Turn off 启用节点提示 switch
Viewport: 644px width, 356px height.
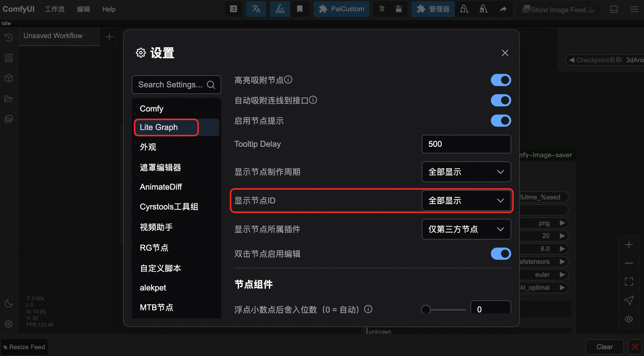[x=501, y=121]
